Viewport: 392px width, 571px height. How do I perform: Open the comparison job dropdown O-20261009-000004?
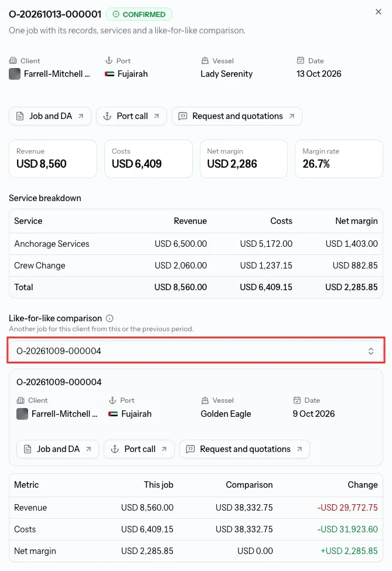point(196,351)
